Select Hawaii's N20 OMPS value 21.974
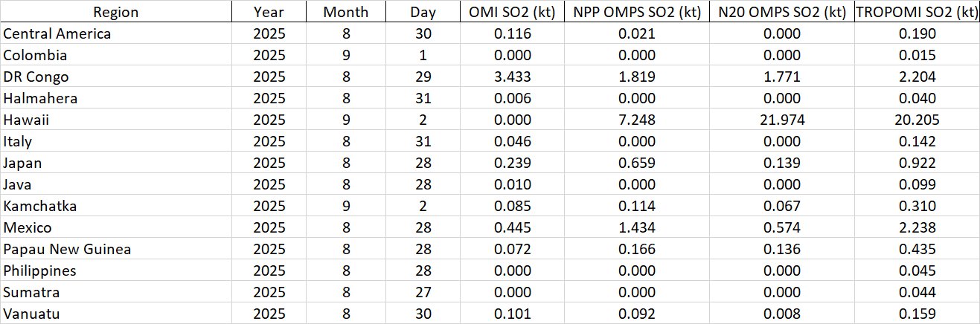This screenshot has height=324, width=980. 781,120
